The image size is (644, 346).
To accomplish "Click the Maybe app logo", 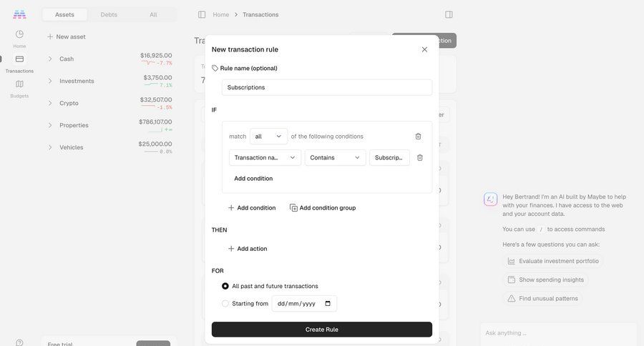I will (19, 14).
